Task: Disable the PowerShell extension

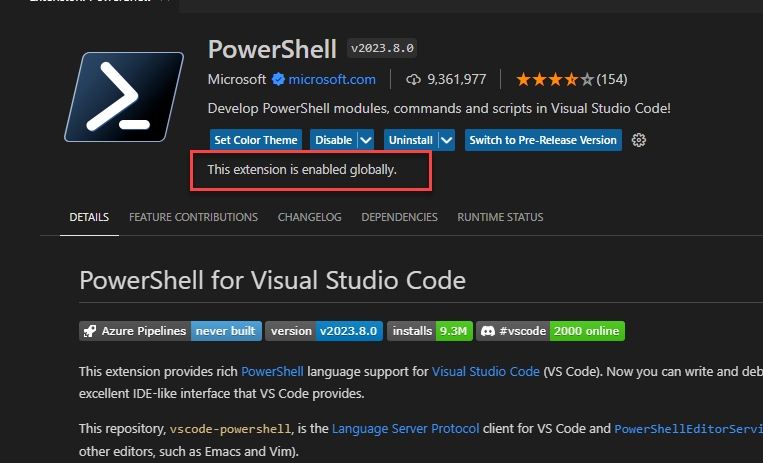Action: 333,140
